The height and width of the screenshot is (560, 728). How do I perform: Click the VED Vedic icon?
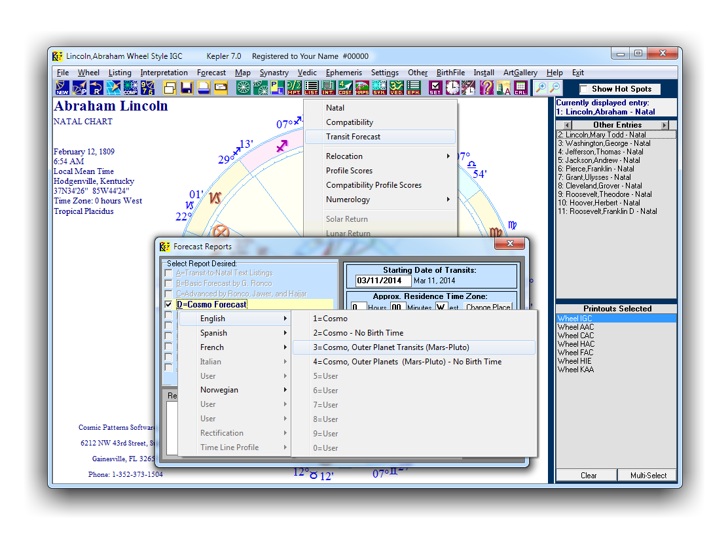[396, 88]
